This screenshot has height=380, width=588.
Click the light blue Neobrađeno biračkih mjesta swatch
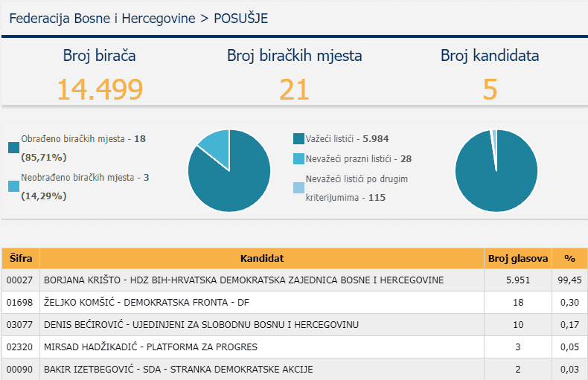[x=13, y=187]
